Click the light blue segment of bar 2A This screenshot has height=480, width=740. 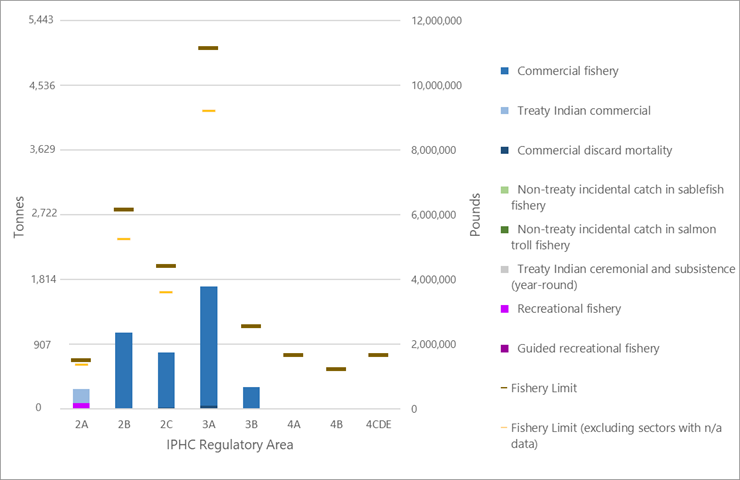(81, 395)
